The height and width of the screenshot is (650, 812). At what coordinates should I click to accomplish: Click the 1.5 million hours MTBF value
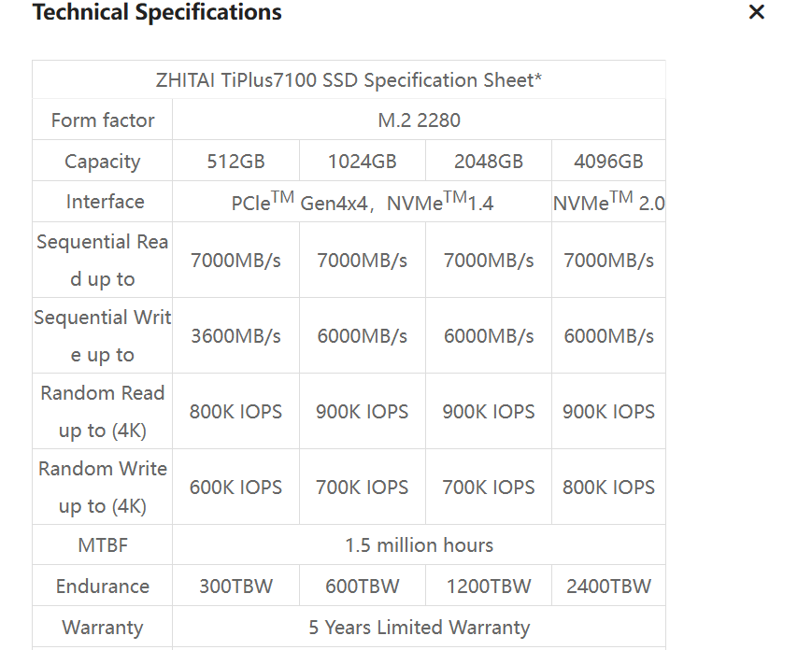(419, 545)
